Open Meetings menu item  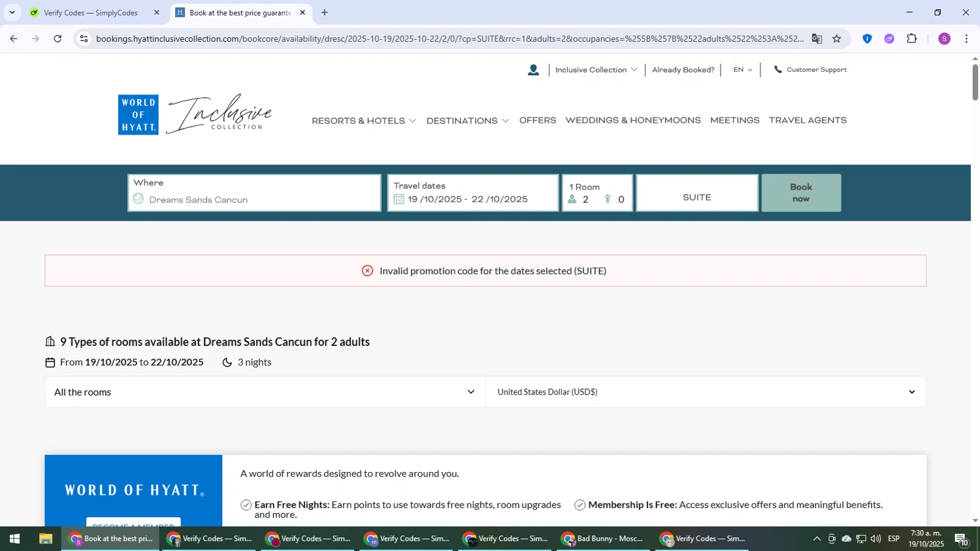pos(734,120)
